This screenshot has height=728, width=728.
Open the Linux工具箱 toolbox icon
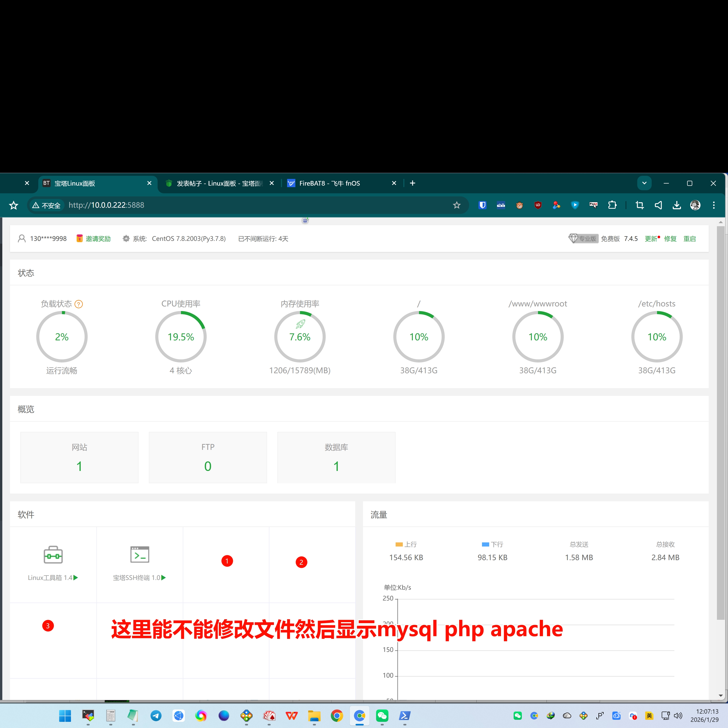53,555
